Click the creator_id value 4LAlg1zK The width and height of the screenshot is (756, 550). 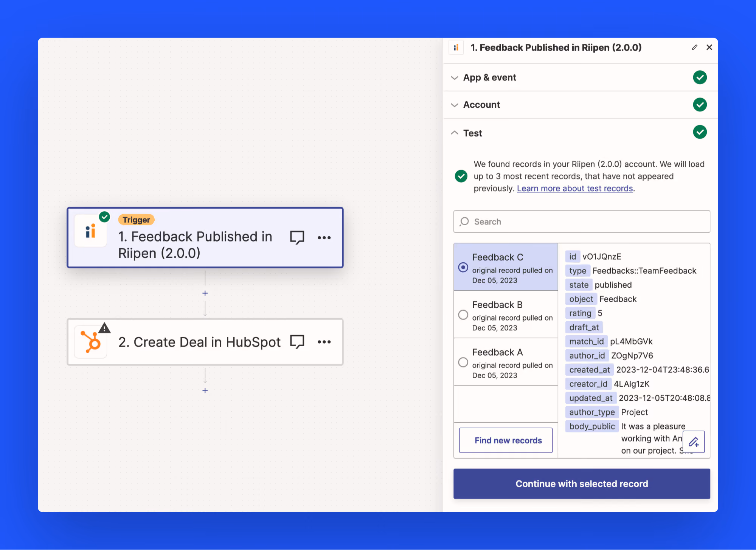pos(632,384)
